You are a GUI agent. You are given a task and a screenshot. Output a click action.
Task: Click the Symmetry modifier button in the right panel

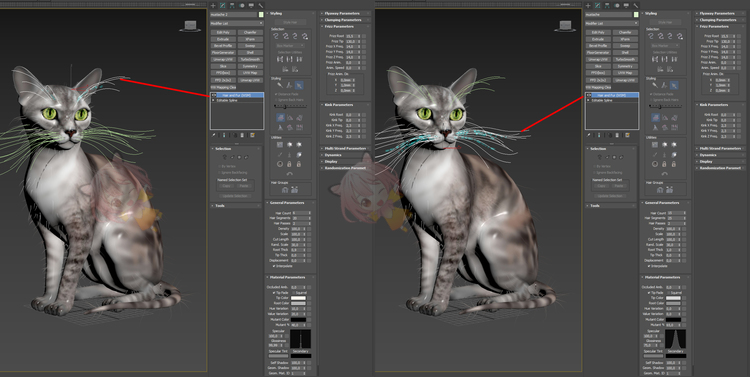click(625, 66)
